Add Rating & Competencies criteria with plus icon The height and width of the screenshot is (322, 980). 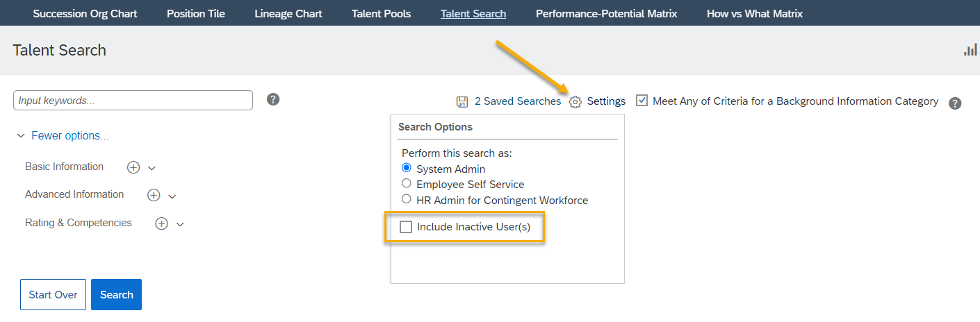tap(161, 223)
